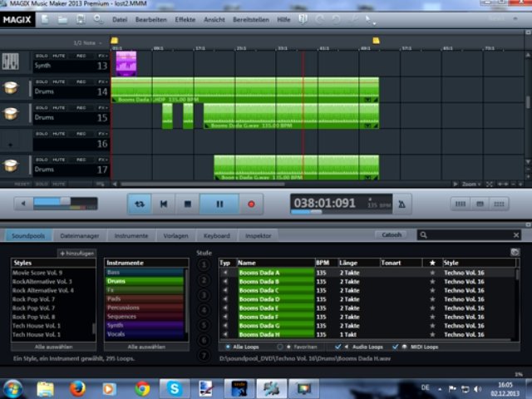
Task: Switch to the Dateimanager tab
Action: (x=79, y=235)
